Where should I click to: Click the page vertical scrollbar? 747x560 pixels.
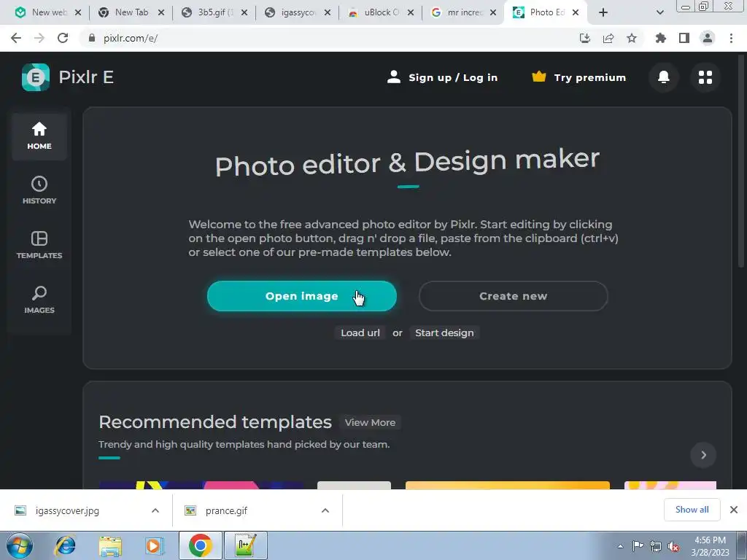click(741, 162)
